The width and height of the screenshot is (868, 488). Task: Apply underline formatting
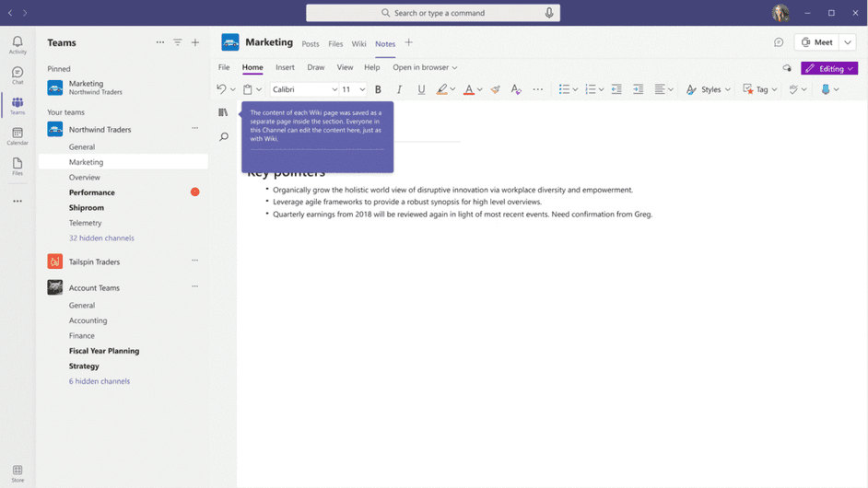tap(421, 89)
